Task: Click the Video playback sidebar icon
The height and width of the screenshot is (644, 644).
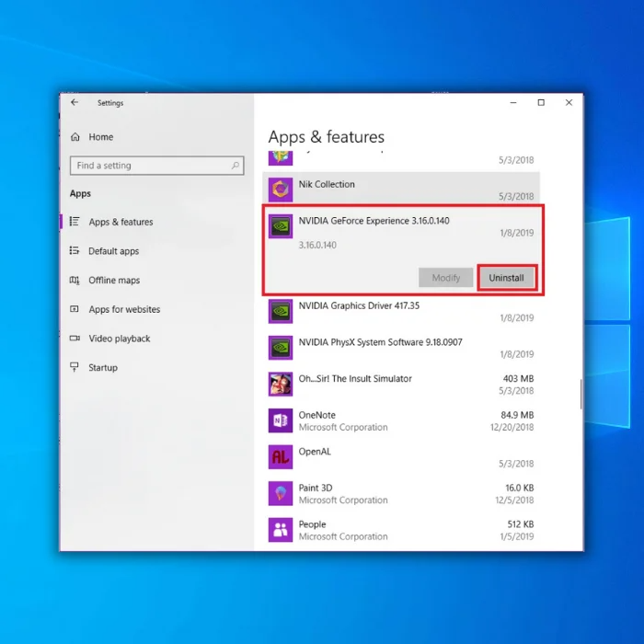Action: (x=75, y=338)
